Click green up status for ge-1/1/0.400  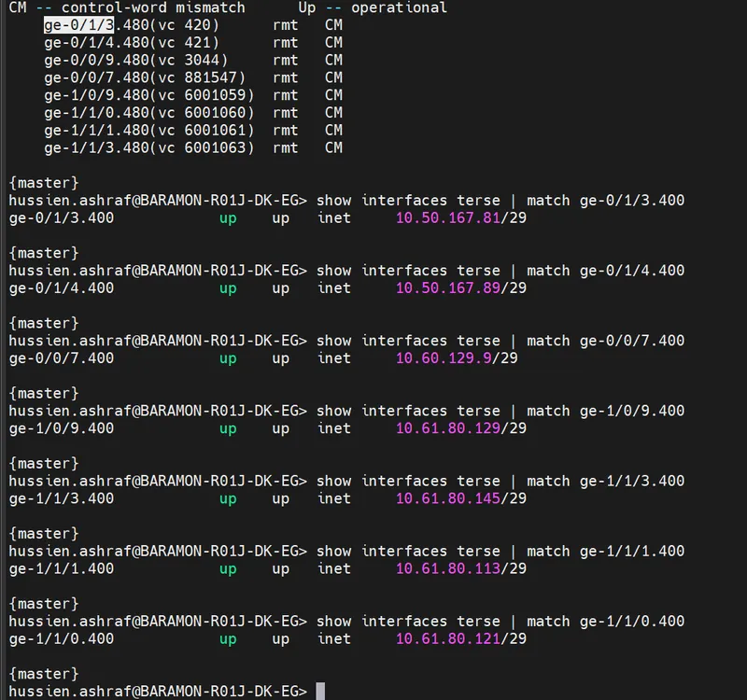coord(228,639)
